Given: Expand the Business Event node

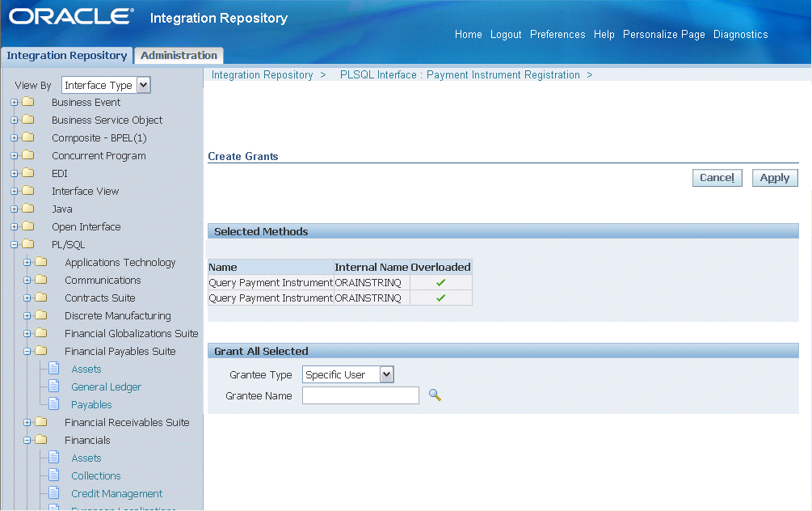Looking at the screenshot, I should click(x=15, y=103).
